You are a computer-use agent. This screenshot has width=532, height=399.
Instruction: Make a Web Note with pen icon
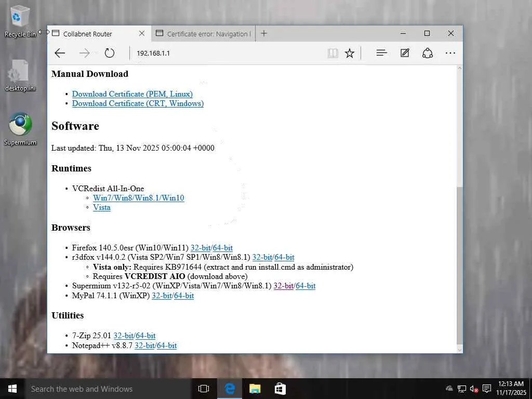pyautogui.click(x=405, y=53)
